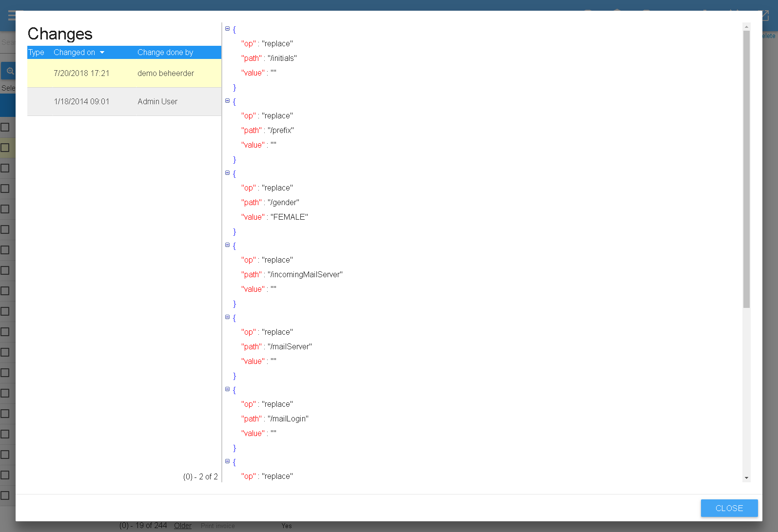Viewport: 778px width, 532px height.
Task: Click the scrollbar up arrow
Action: (746, 27)
